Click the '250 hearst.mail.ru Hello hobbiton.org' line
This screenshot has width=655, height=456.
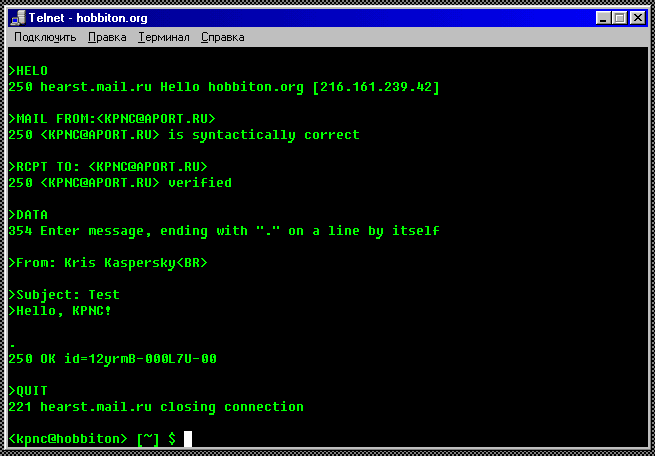[x=224, y=87]
